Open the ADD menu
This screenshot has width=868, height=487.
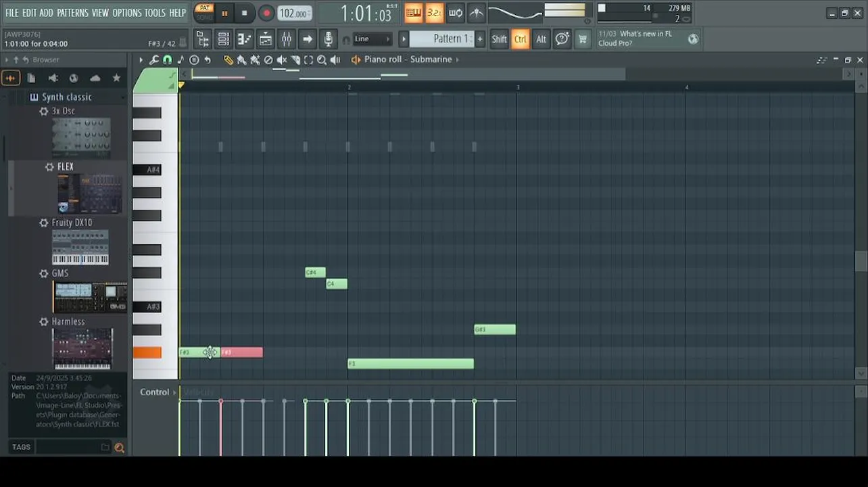tap(46, 13)
